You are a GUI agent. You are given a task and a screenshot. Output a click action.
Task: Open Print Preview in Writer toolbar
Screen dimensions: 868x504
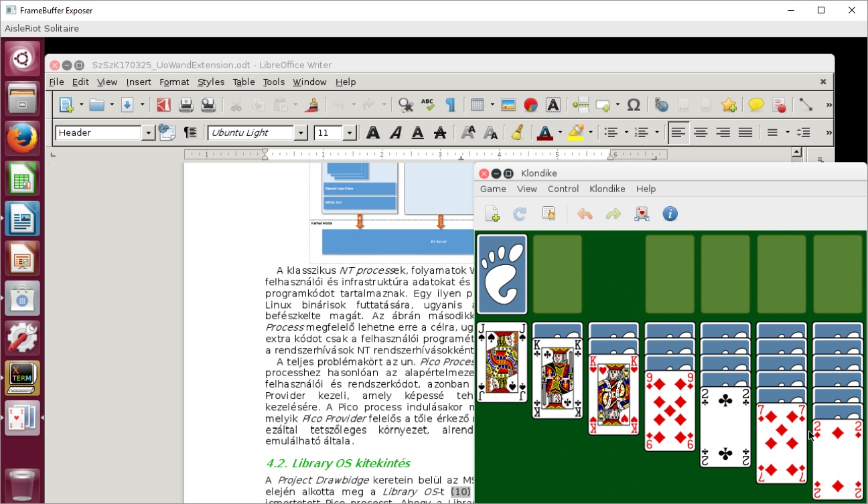coord(208,105)
